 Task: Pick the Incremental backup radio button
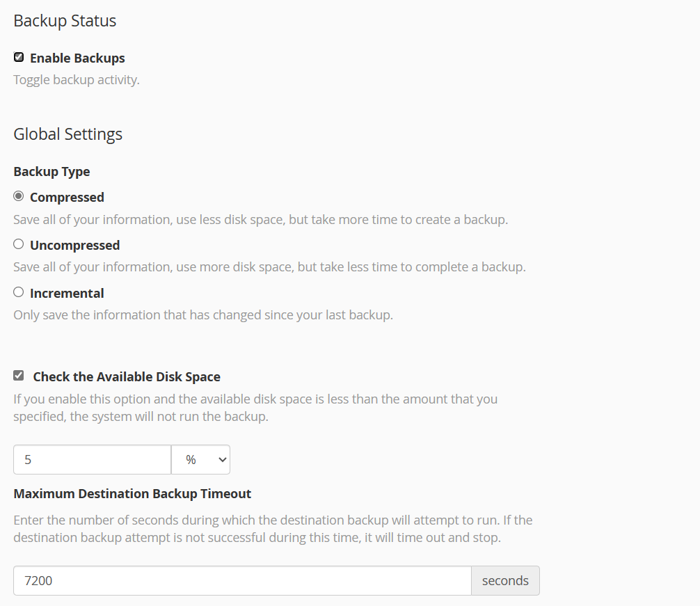[x=19, y=292]
